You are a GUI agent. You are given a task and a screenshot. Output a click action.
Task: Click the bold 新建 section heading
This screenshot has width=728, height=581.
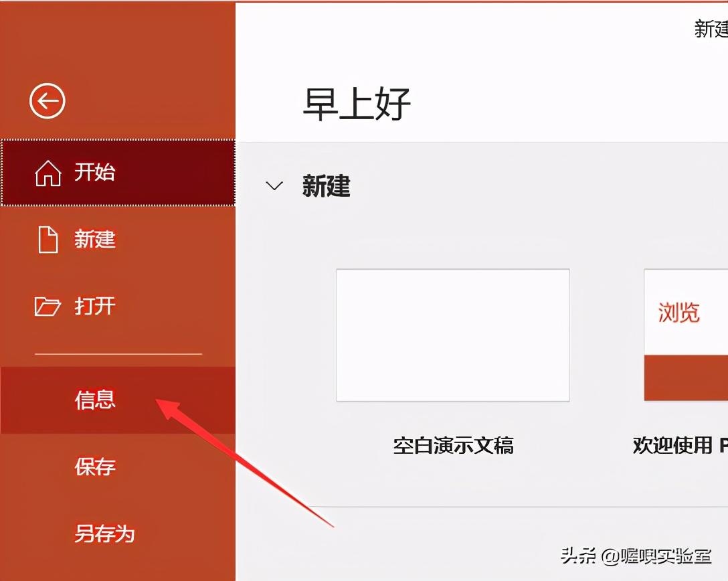click(326, 186)
